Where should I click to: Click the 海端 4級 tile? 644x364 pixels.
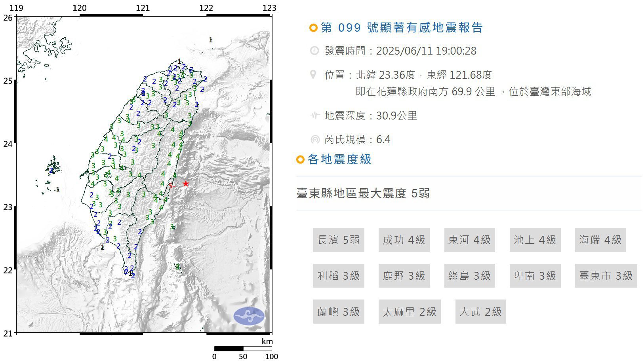pyautogui.click(x=600, y=240)
